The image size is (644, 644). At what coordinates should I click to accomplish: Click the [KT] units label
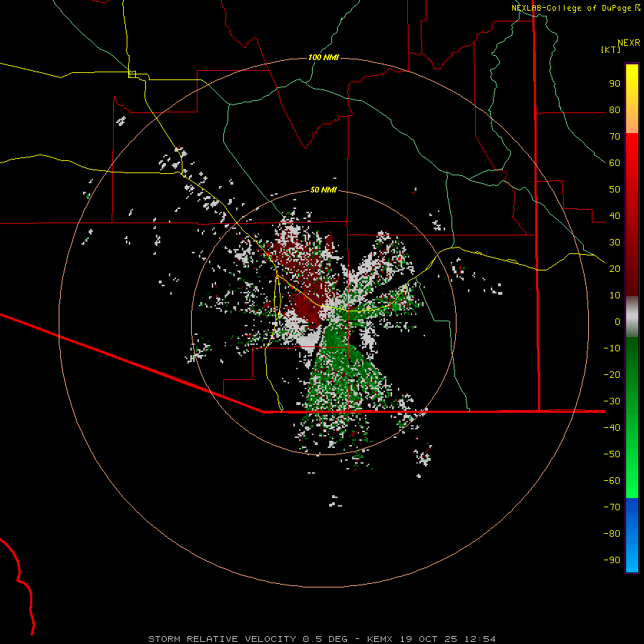point(611,49)
